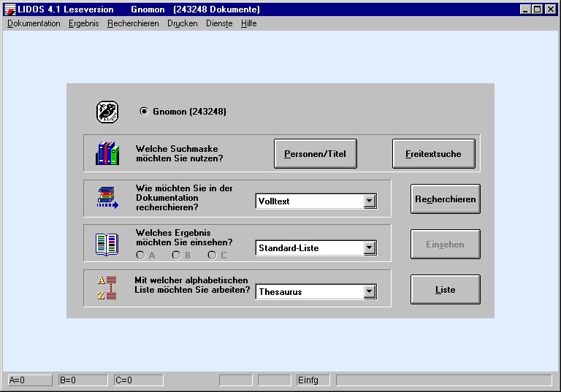Open the Hilfe menu

click(248, 23)
